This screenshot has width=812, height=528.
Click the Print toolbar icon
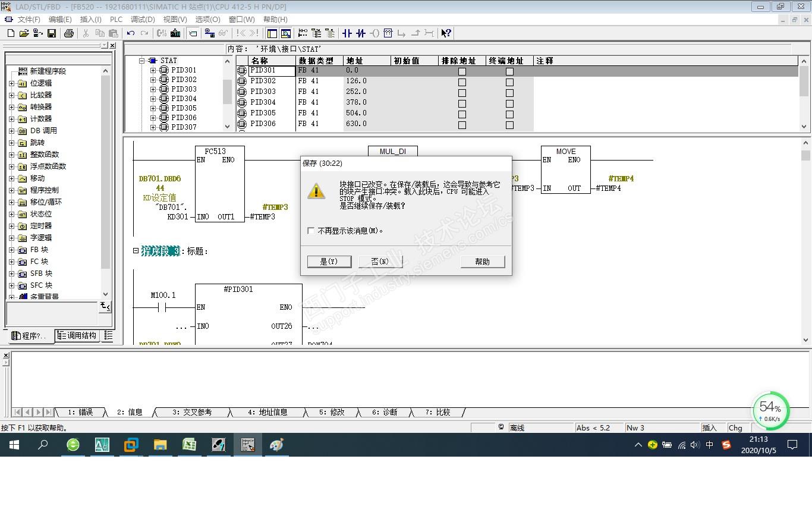(68, 33)
